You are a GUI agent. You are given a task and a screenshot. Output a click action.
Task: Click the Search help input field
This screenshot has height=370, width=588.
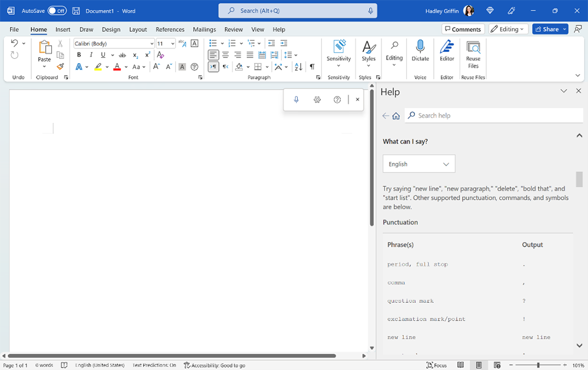coord(494,115)
